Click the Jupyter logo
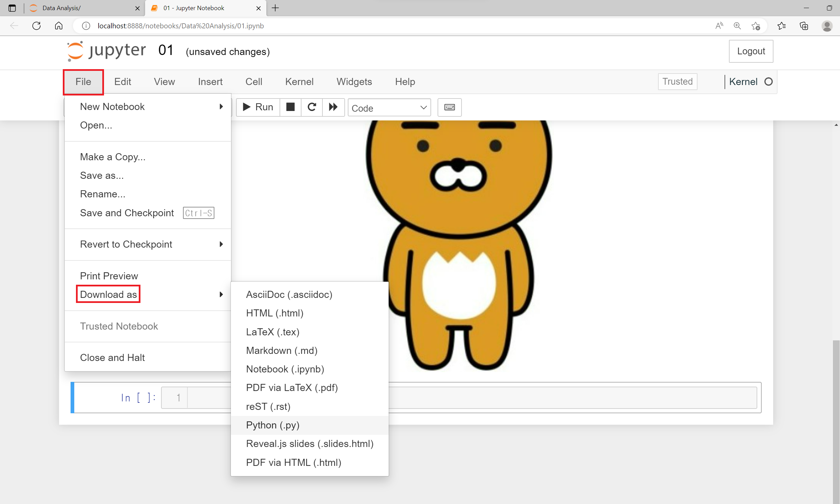Image resolution: width=840 pixels, height=504 pixels. (107, 51)
